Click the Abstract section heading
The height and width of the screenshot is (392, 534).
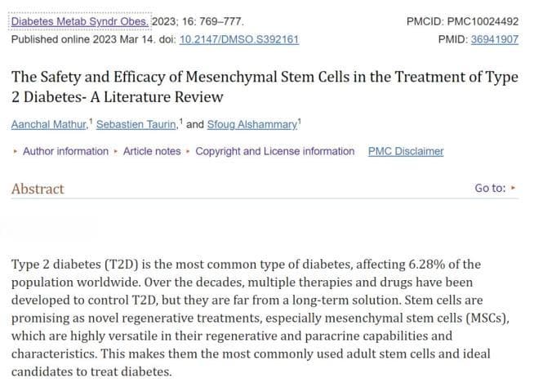tap(38, 189)
